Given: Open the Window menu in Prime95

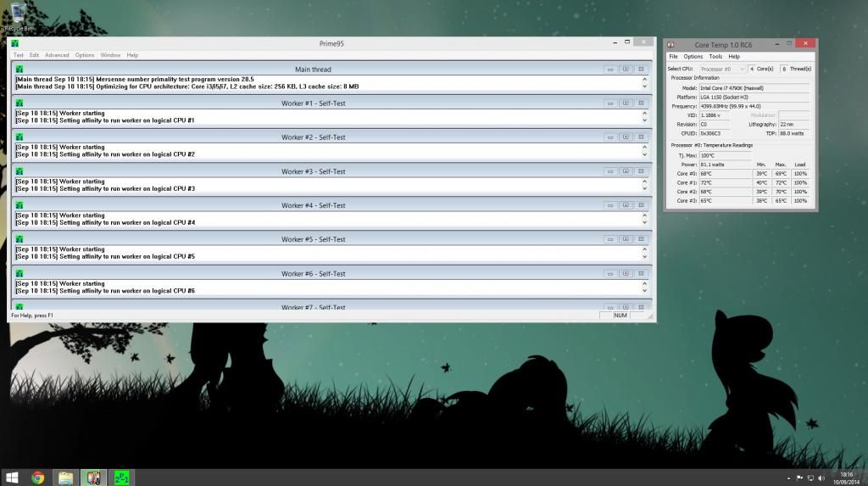Looking at the screenshot, I should [x=110, y=55].
